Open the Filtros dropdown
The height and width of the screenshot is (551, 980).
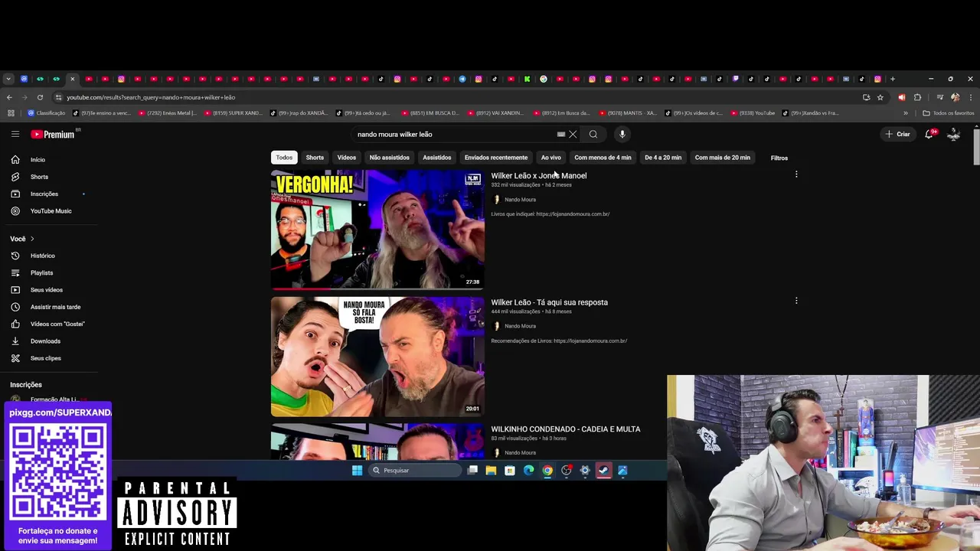[779, 158]
